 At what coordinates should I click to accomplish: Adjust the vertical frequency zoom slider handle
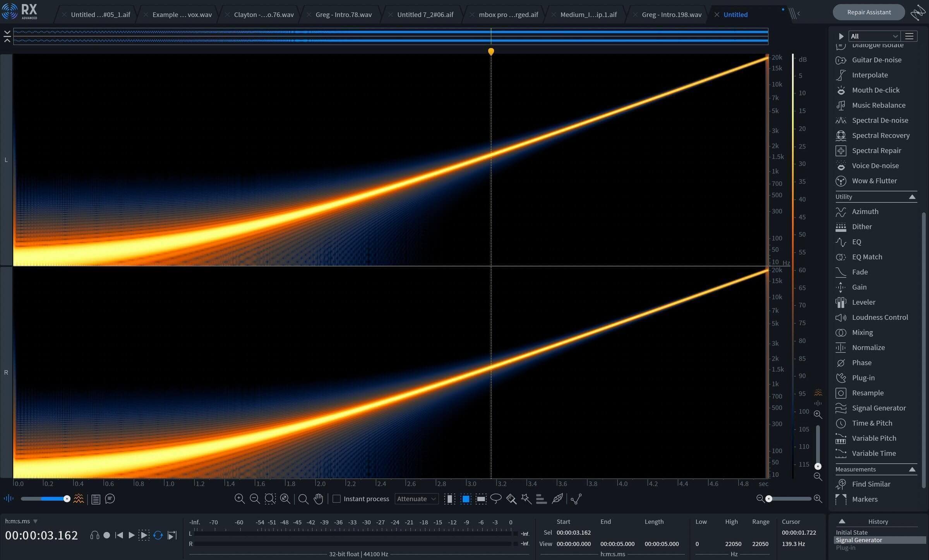[818, 466]
